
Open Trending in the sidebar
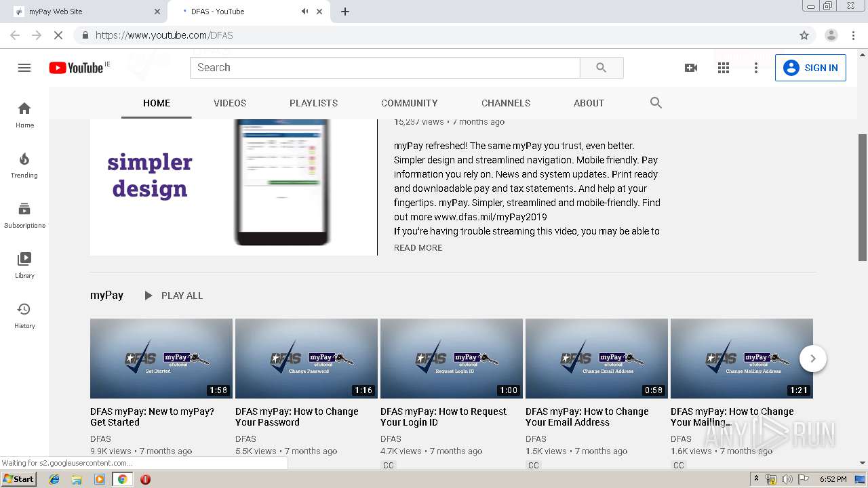point(24,165)
